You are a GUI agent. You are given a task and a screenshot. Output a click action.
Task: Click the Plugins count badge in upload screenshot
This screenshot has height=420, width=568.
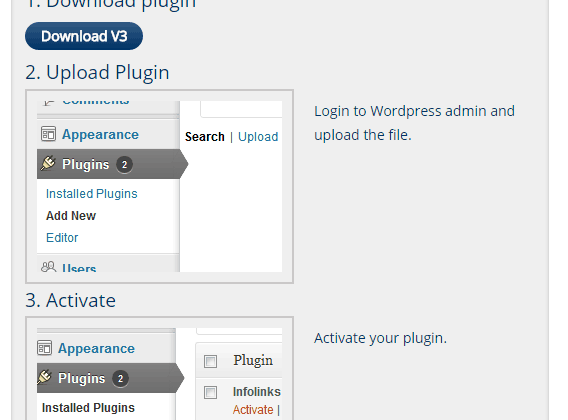click(124, 165)
